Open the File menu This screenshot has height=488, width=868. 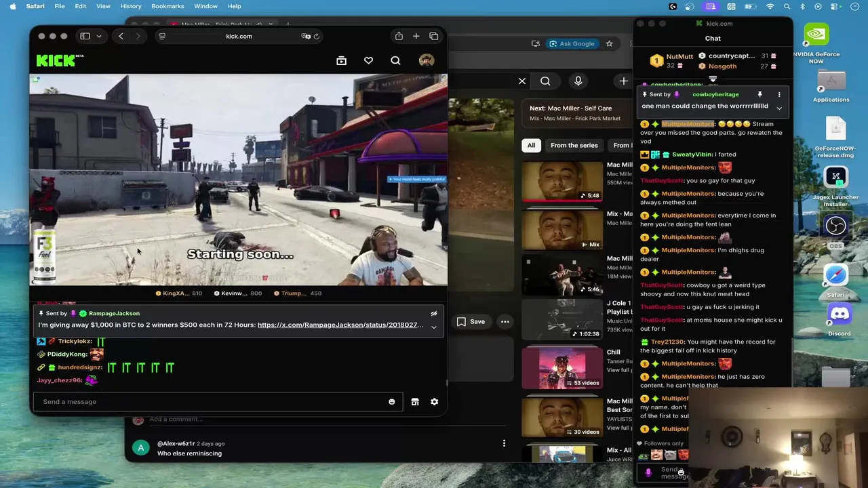pyautogui.click(x=60, y=6)
